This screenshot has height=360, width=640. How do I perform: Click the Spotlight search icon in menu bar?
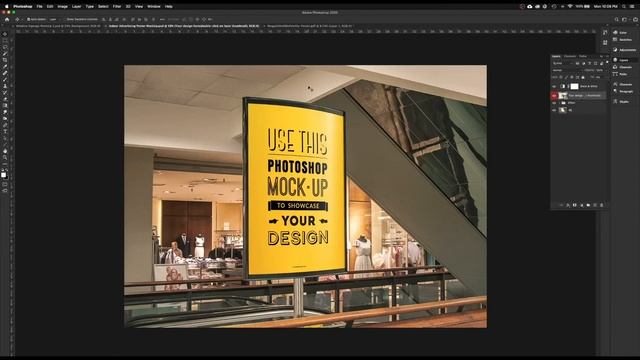624,7
